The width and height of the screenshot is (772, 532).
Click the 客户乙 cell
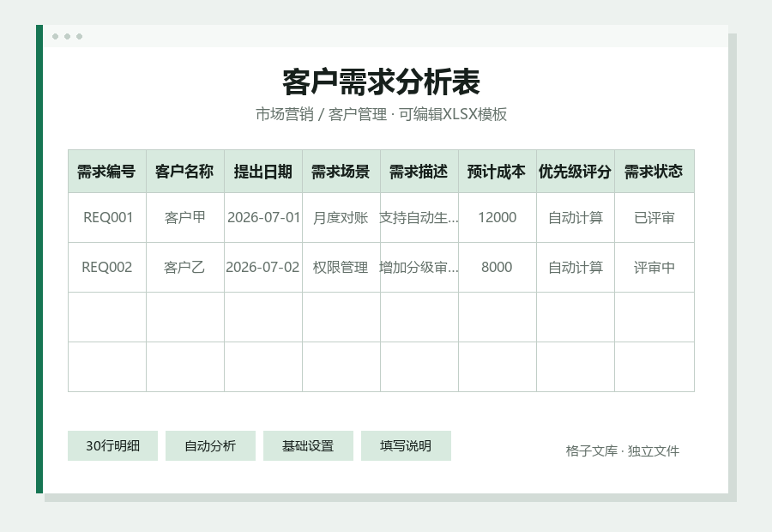(x=185, y=268)
